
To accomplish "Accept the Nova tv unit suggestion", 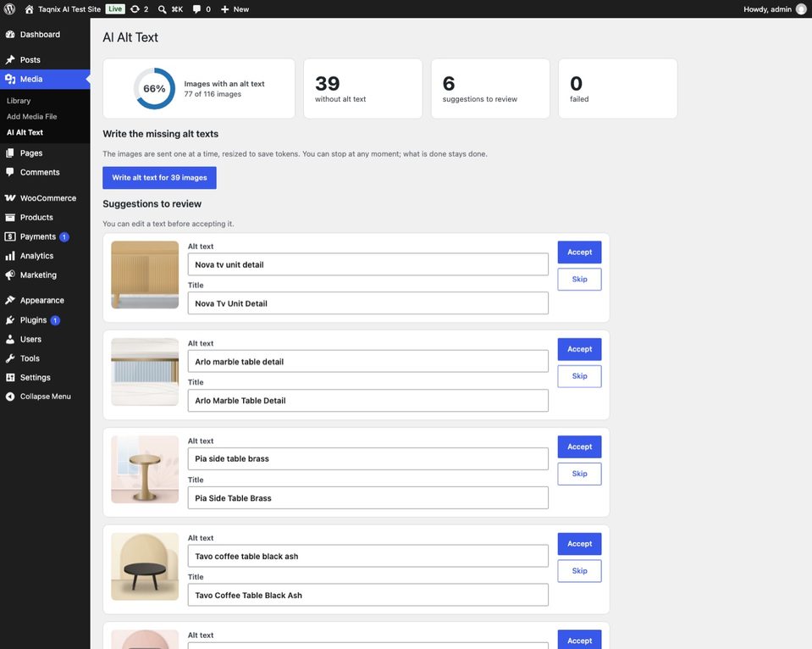I will click(x=579, y=252).
